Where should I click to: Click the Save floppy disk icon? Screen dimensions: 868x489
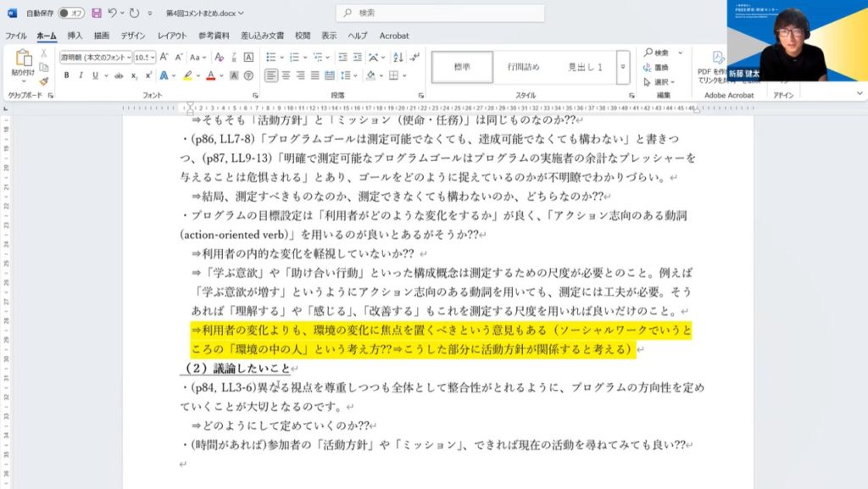point(97,13)
